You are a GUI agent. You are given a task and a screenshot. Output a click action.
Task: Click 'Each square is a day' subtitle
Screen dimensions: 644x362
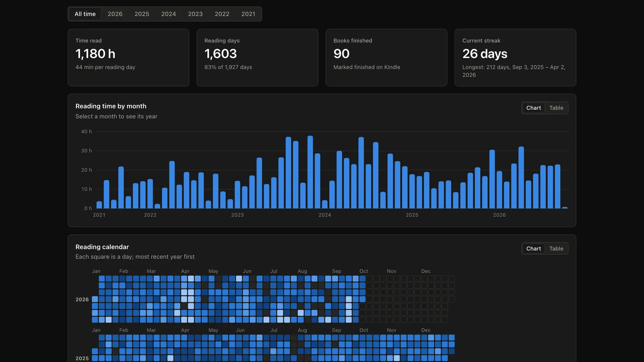pyautogui.click(x=135, y=257)
